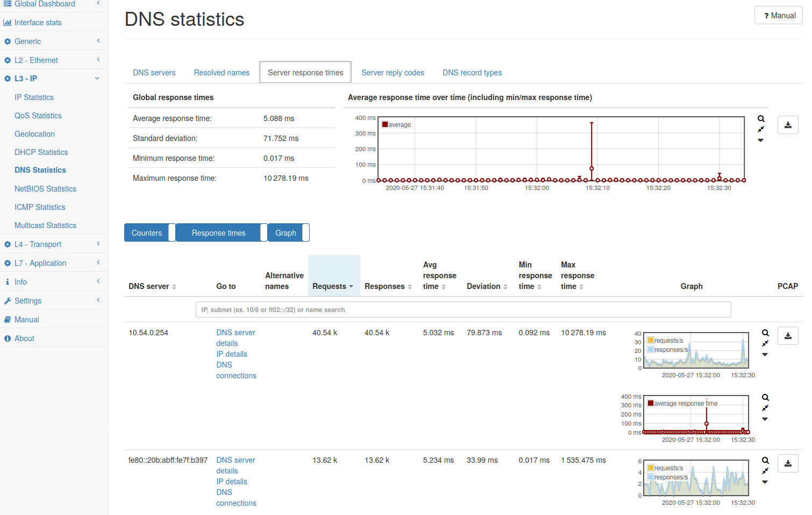
Task: Click the magnifier on the top average response graph
Action: point(761,118)
